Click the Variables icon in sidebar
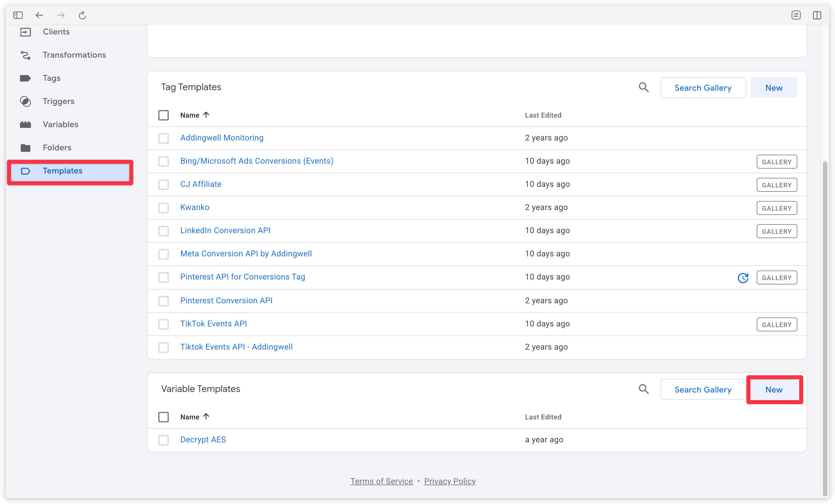Screen dimensions: 835x504 (26, 125)
